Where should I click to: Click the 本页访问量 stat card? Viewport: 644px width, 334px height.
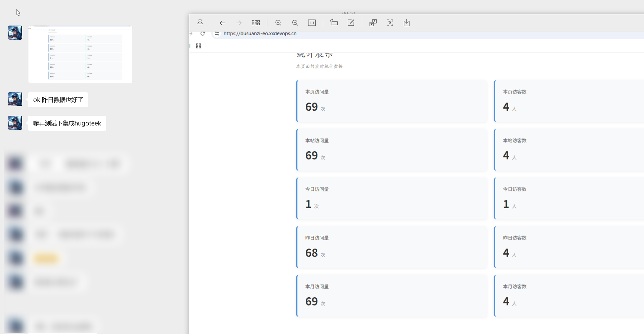tap(392, 101)
